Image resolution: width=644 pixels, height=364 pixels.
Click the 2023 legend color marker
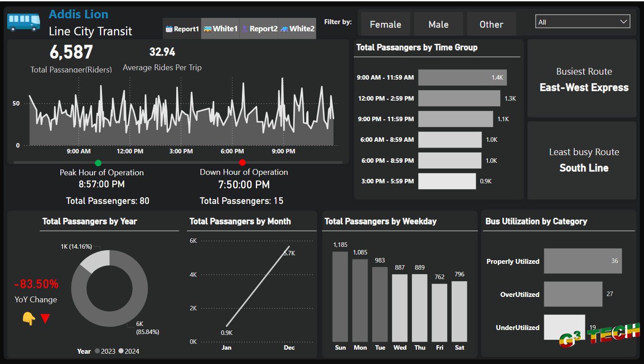[x=97, y=351]
